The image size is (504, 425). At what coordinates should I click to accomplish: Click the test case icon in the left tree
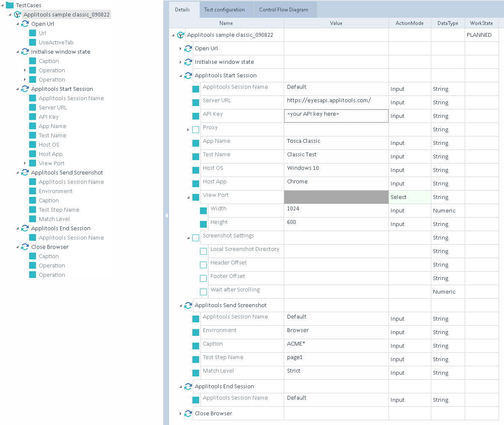pos(17,14)
